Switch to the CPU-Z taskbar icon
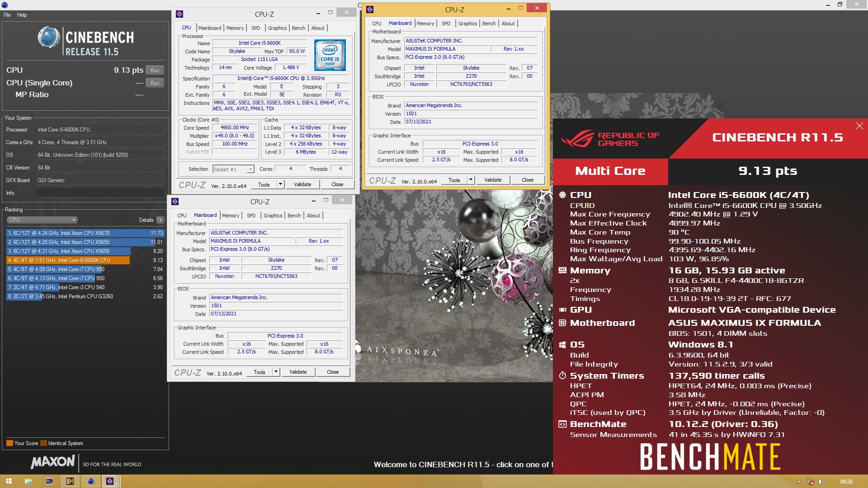The width and height of the screenshot is (868, 488). pos(110,481)
